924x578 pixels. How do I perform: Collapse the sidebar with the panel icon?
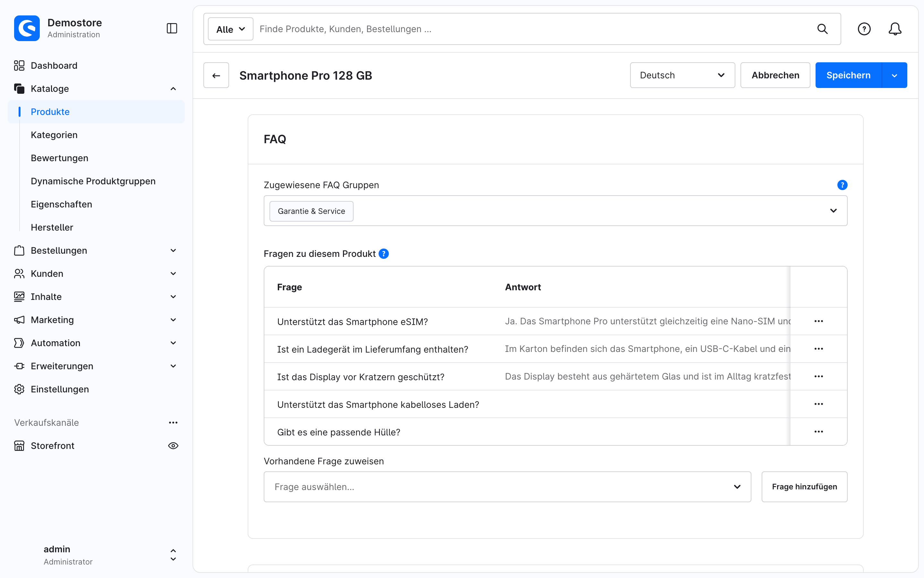(172, 28)
